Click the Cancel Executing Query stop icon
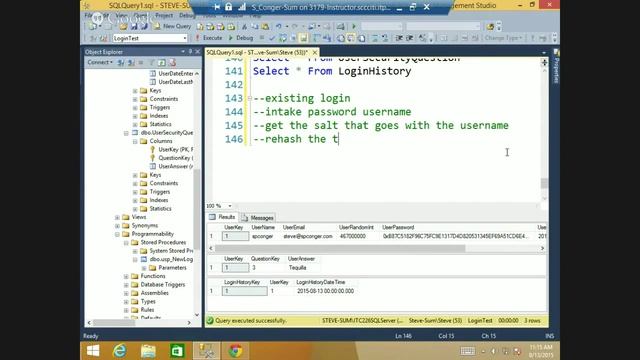Viewport: 640px width, 360px height. pyautogui.click(x=262, y=38)
